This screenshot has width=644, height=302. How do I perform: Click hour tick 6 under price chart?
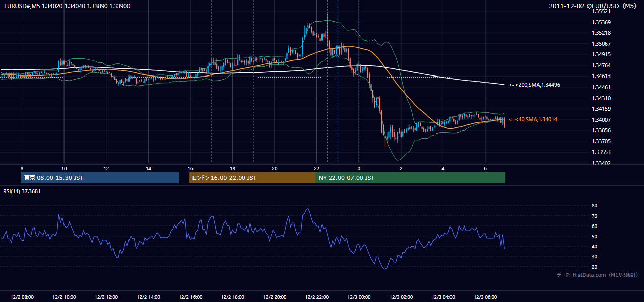[x=485, y=168]
